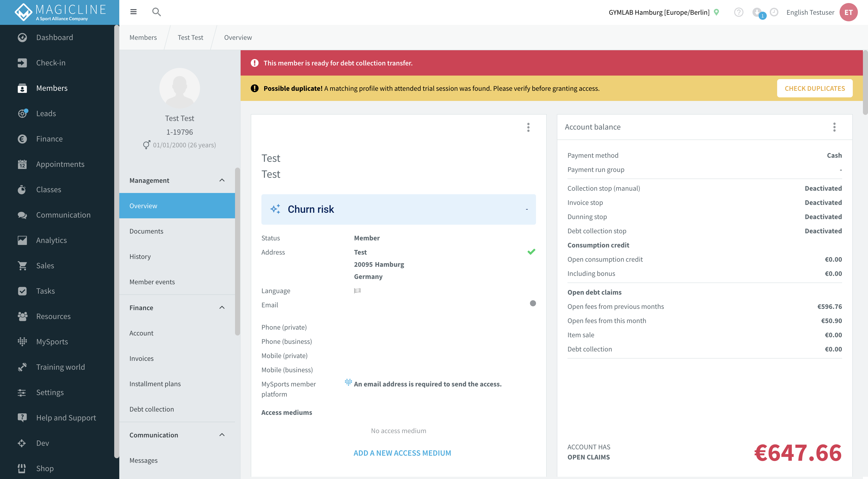Click the search magnifier icon
Screen dimensions: 868x479
(x=156, y=12)
